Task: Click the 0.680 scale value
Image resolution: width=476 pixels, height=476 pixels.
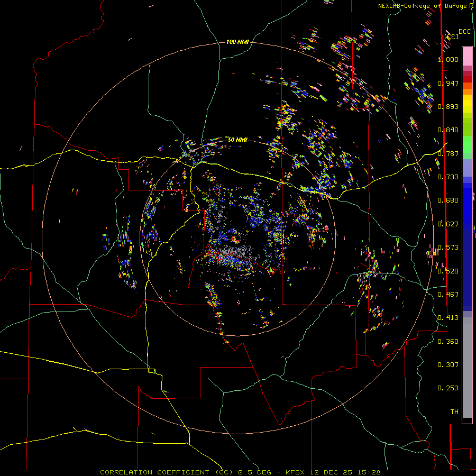Action: point(448,200)
